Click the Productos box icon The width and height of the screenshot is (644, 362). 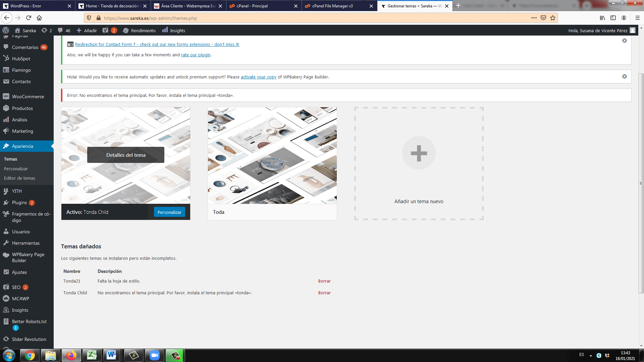[x=6, y=108]
